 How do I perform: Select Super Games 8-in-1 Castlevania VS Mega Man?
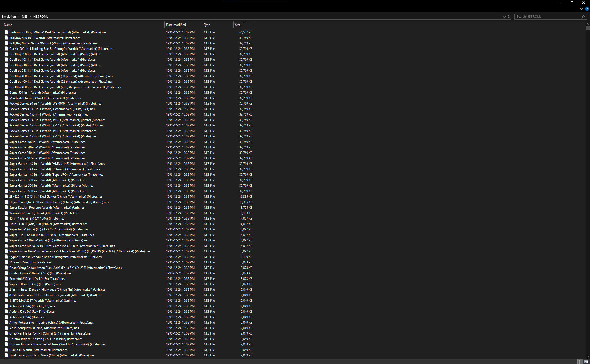pos(80,251)
